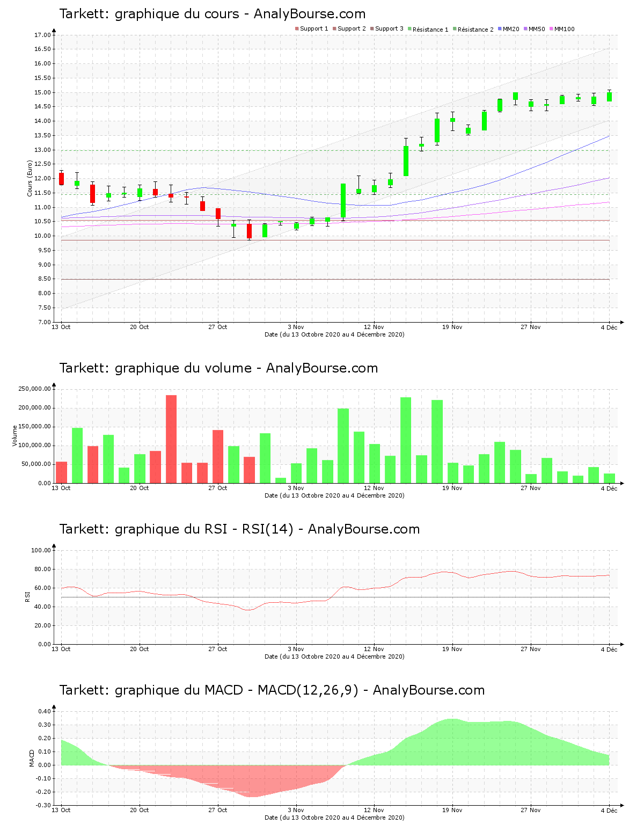Click the Résistance 1 legend color square
The width and height of the screenshot is (644, 832).
pyautogui.click(x=409, y=29)
